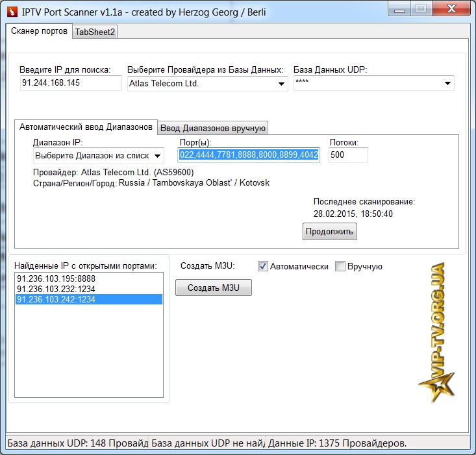This screenshot has height=455, width=476.
Task: Open the Диапазон IP range dropdown
Action: (98, 156)
